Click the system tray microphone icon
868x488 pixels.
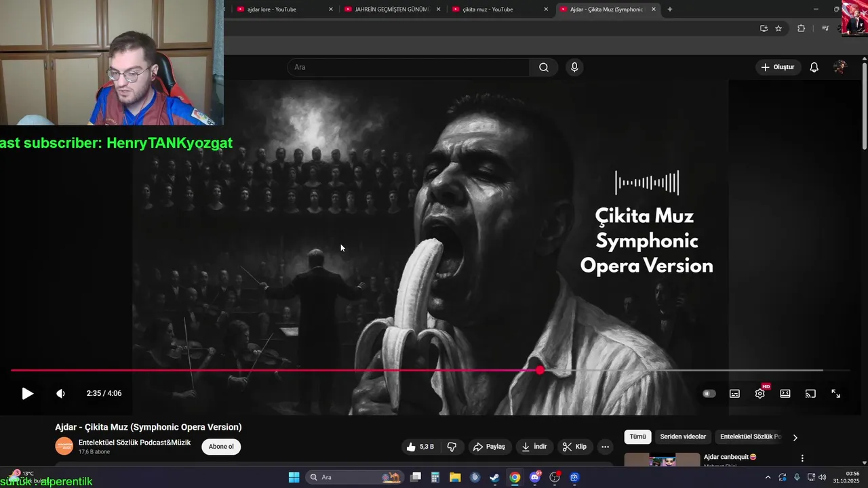click(797, 477)
